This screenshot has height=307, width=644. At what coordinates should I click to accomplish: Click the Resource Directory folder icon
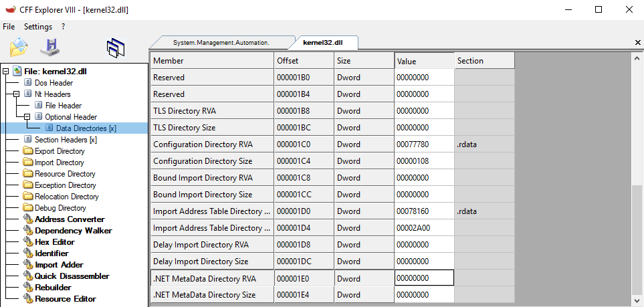coord(28,174)
